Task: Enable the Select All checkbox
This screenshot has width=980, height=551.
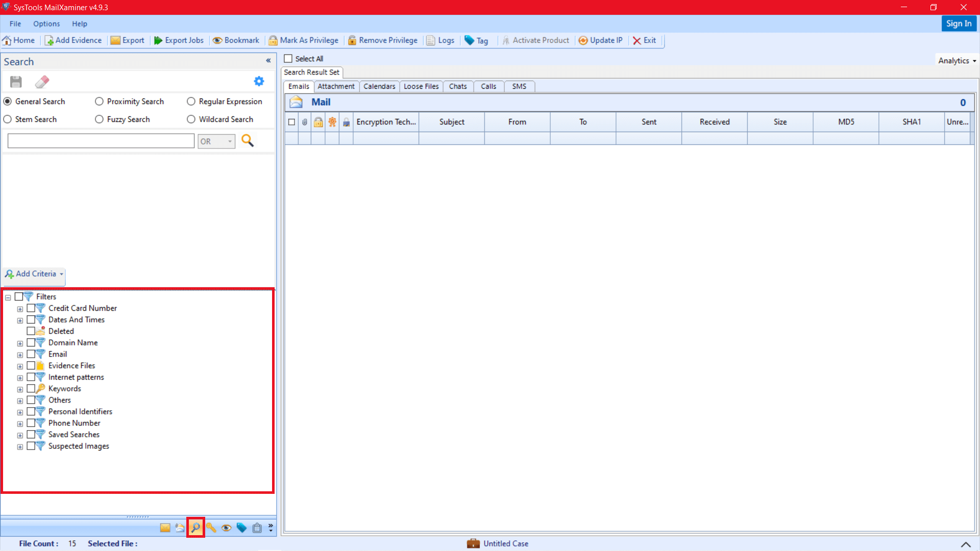Action: point(289,59)
